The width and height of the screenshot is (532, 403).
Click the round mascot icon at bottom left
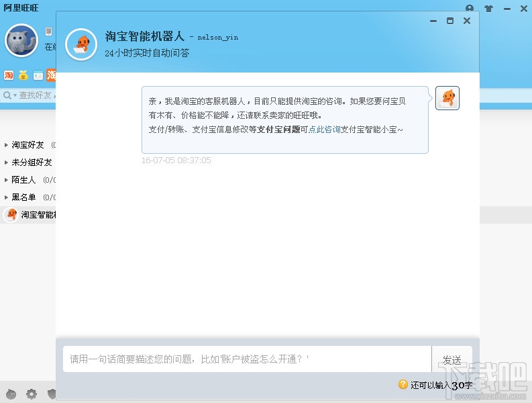(x=11, y=394)
